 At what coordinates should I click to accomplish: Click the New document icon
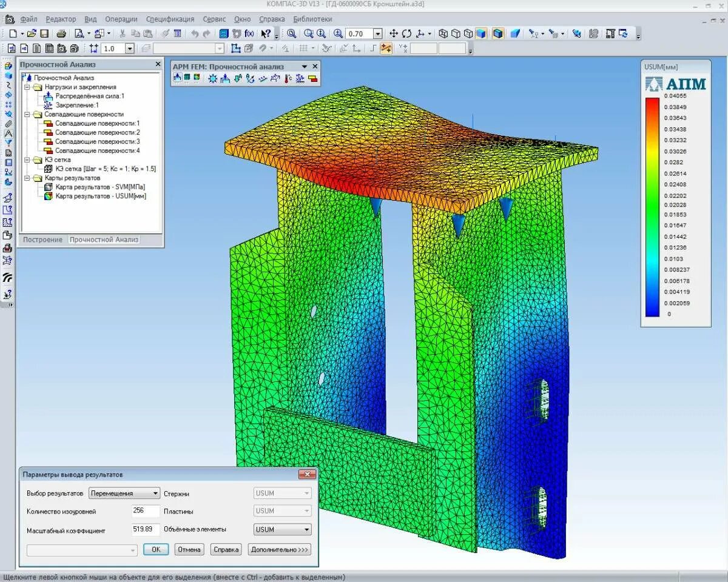pos(12,34)
